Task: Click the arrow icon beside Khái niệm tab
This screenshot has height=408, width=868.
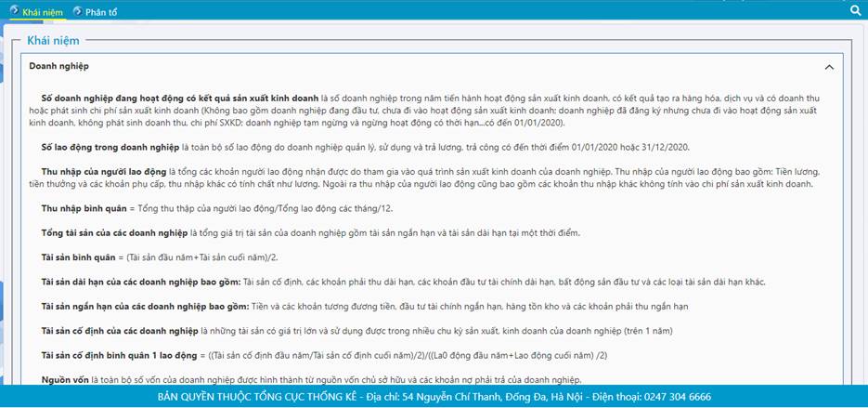Action: 13,11
